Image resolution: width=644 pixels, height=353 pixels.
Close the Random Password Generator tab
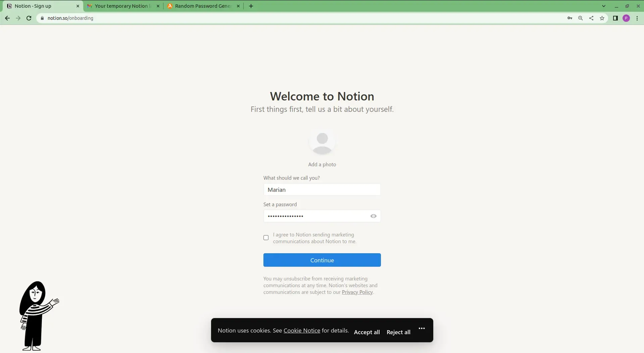point(238,6)
